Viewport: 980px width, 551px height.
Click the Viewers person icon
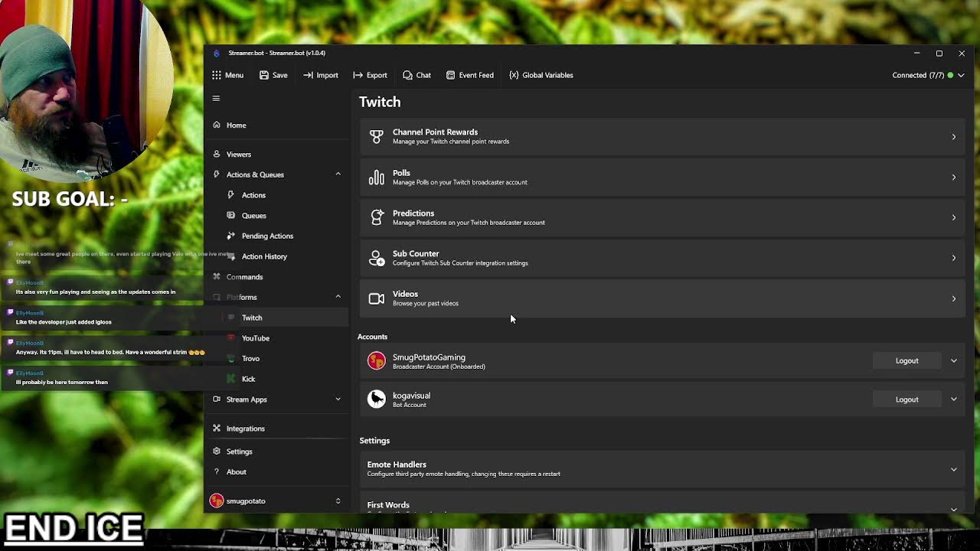(217, 154)
